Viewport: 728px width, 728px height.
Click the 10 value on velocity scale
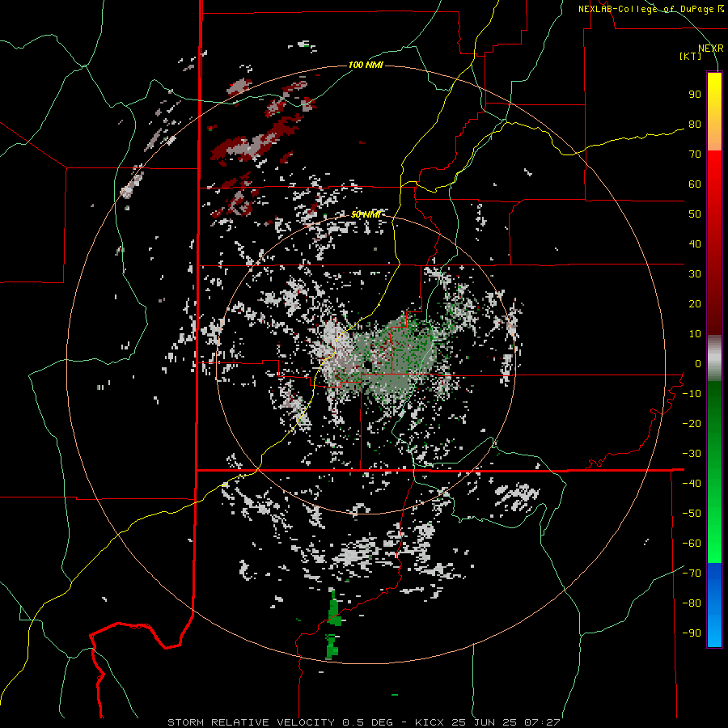[695, 334]
